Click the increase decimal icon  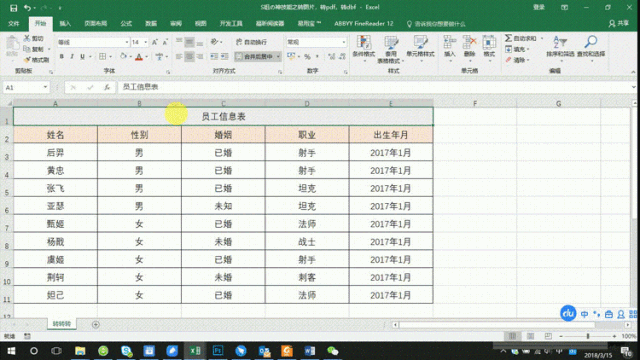pos(331,57)
